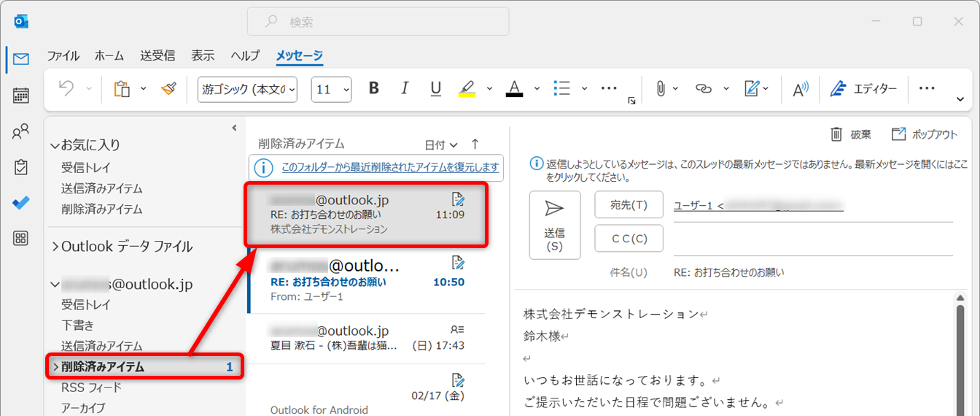
Task: Open the font size dropdown
Action: click(x=332, y=89)
